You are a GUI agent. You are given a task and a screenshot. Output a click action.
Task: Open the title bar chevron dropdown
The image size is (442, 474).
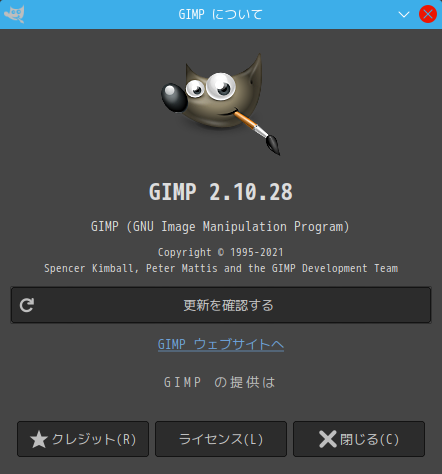tap(404, 15)
